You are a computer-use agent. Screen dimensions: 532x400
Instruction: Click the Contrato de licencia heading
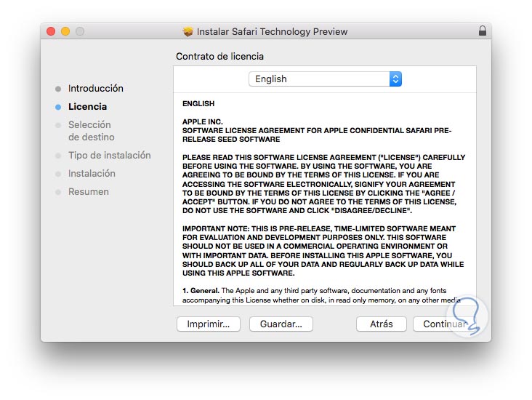tap(219, 57)
